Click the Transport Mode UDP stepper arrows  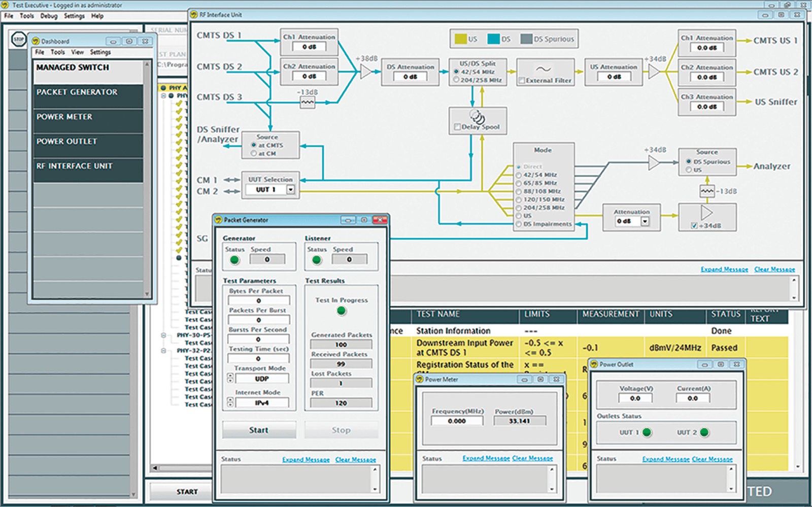(230, 379)
